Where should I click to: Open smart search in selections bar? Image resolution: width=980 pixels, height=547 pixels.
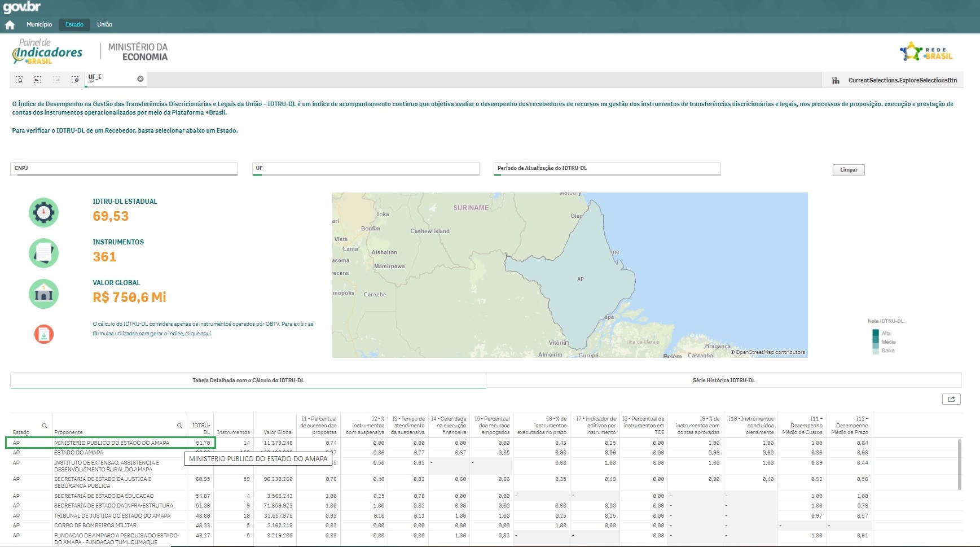tap(19, 80)
